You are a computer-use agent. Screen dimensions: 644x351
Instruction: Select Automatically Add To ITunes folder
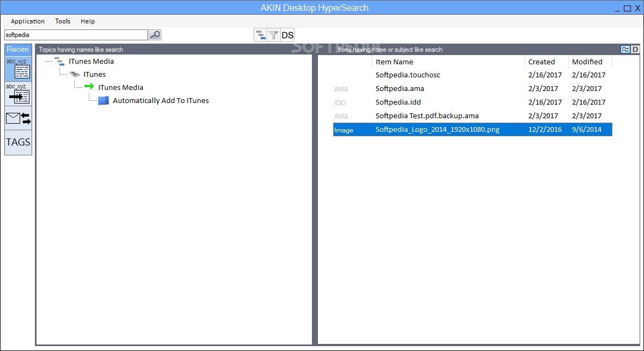click(x=160, y=101)
